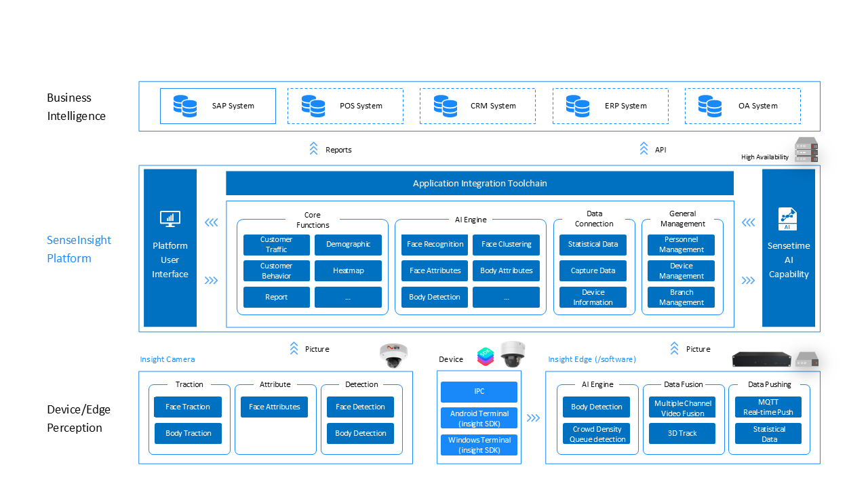Click the MQTT Real-time Push button
This screenshot has width=868, height=488.
coord(768,407)
